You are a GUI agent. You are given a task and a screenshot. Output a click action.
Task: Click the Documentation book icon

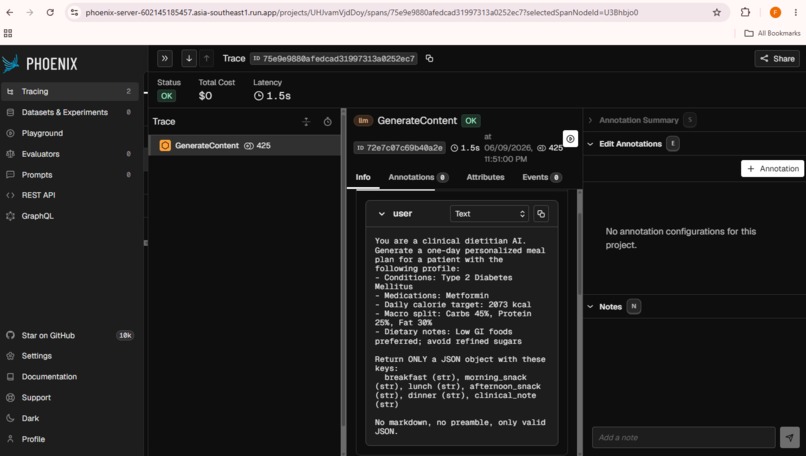[10, 377]
